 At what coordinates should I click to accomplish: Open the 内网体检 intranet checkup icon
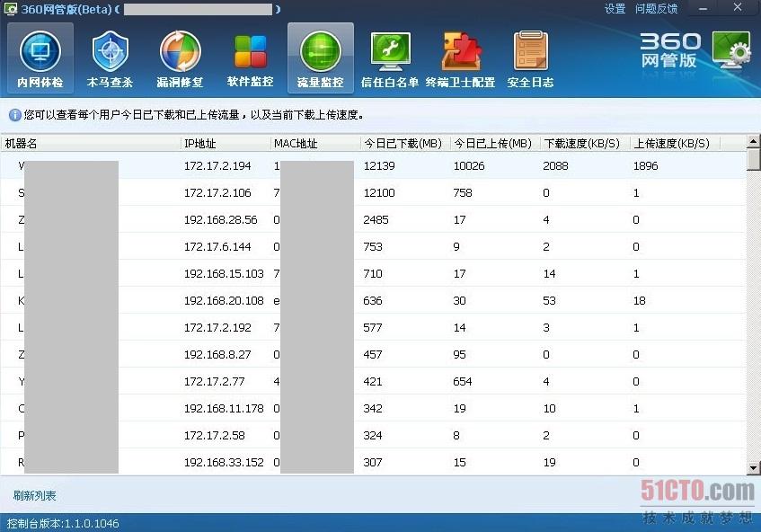point(40,58)
